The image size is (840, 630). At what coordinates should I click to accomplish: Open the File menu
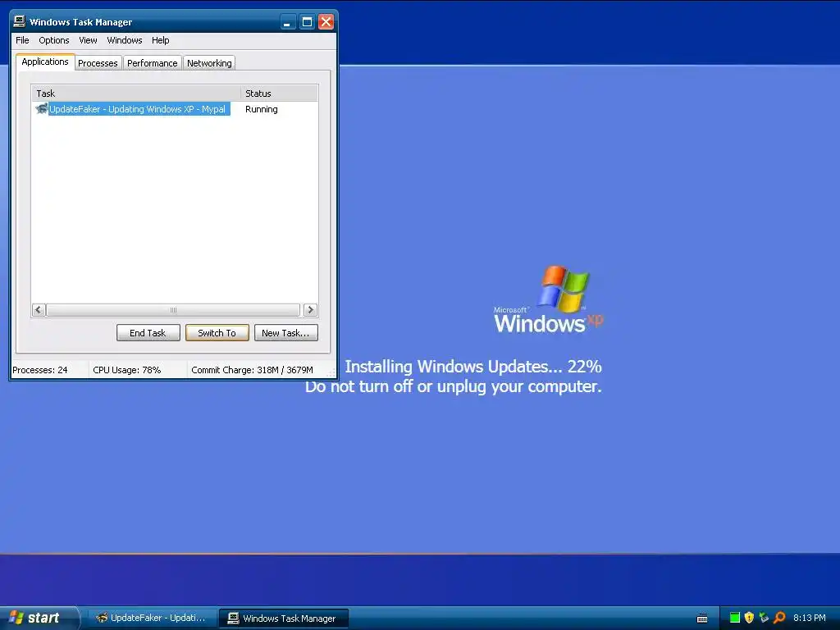click(22, 40)
